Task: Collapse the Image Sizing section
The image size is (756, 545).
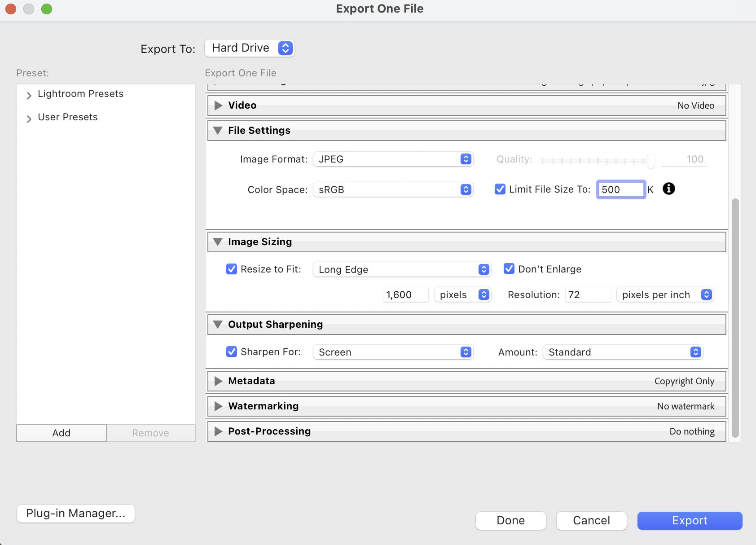Action: tap(218, 242)
